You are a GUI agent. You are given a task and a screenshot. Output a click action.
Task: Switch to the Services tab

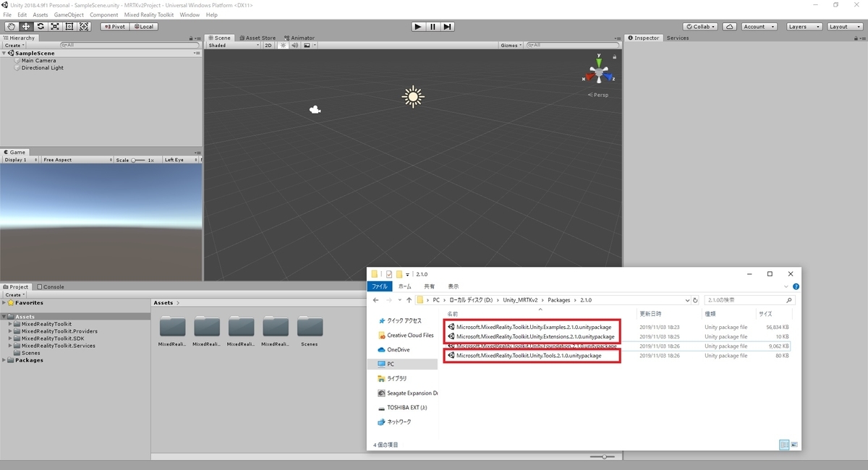(x=678, y=38)
